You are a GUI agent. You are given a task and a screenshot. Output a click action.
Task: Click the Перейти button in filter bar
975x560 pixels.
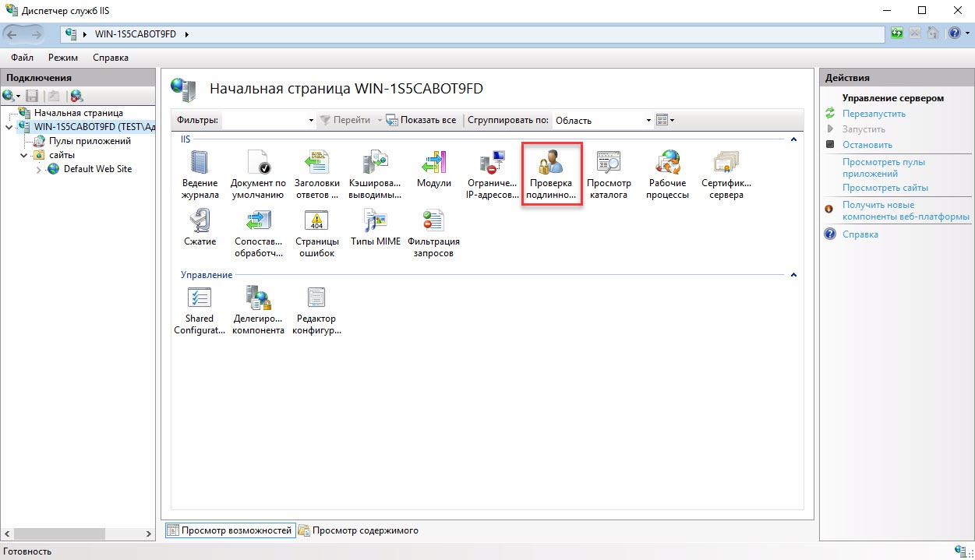coord(345,120)
